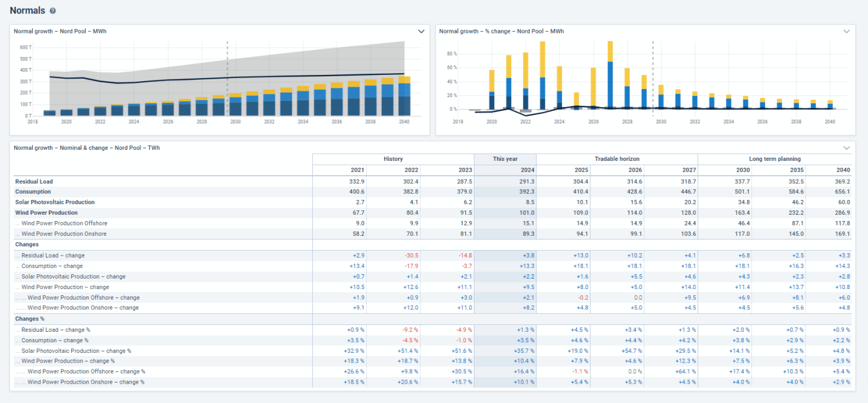Collapse the Normal growth Nord Pool MWh chart panel
868x403 pixels.
(x=421, y=31)
